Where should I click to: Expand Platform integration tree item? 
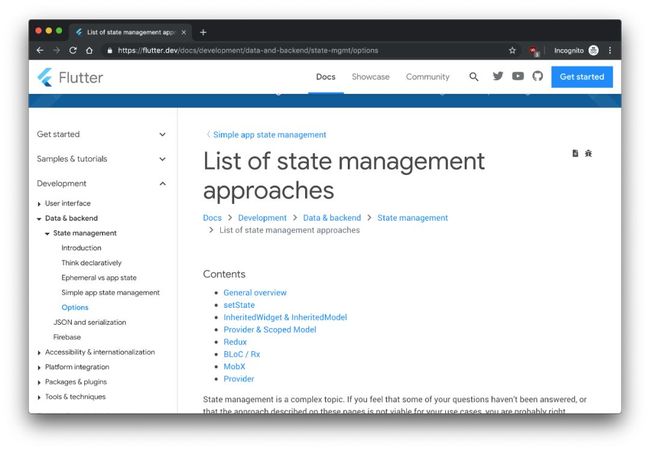(x=39, y=368)
